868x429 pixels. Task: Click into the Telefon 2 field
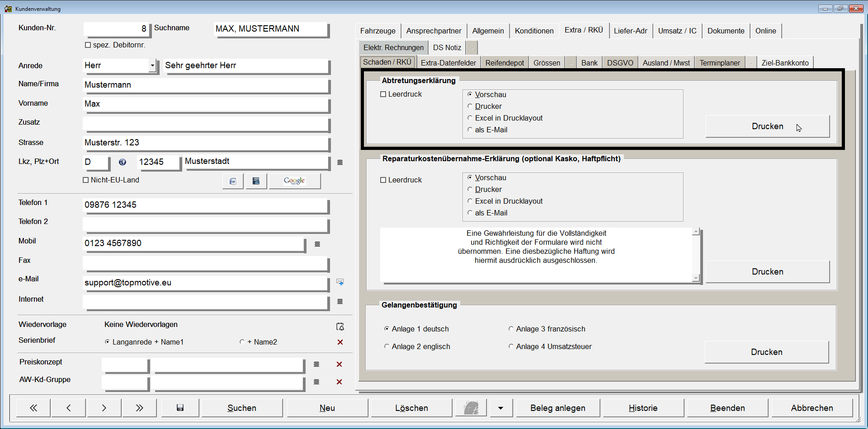tap(205, 224)
